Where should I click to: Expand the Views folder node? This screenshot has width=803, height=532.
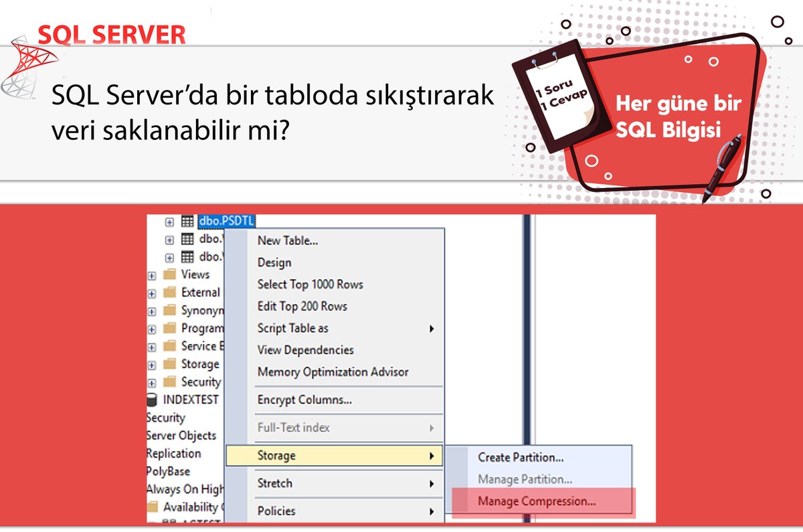(x=152, y=275)
